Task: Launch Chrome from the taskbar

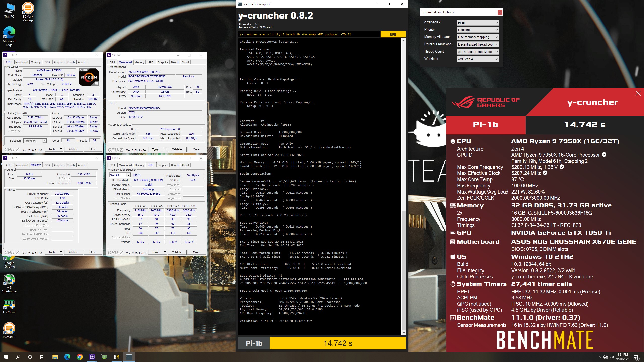Action: [x=79, y=357]
